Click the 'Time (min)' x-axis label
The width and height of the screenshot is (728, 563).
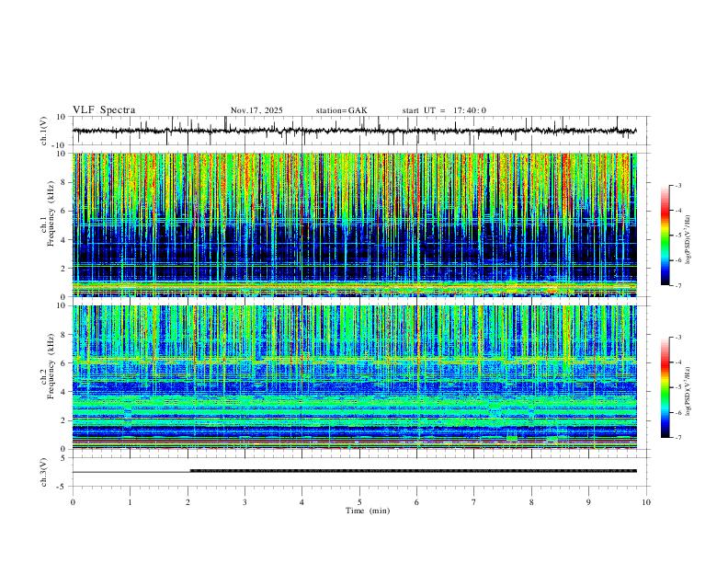(x=368, y=511)
